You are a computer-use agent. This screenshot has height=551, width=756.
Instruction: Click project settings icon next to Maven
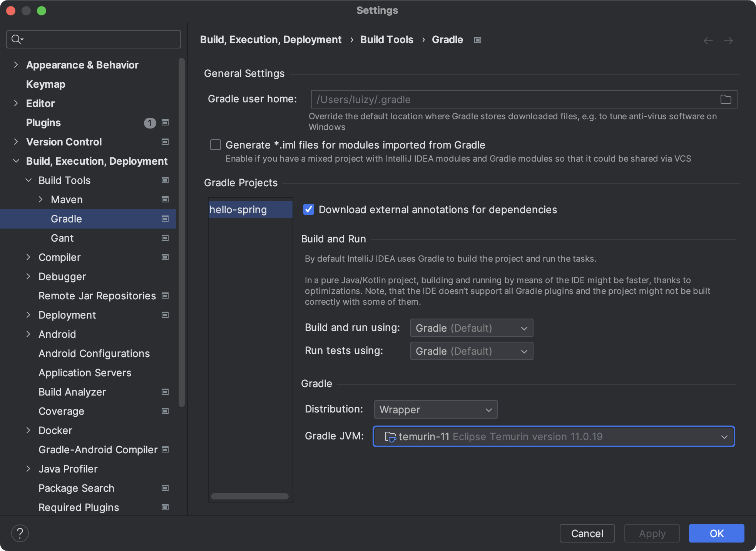165,199
